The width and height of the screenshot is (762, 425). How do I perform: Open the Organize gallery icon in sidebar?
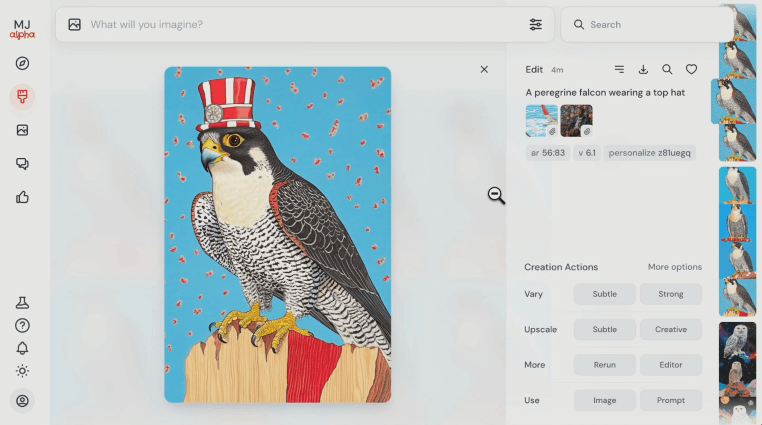22,130
